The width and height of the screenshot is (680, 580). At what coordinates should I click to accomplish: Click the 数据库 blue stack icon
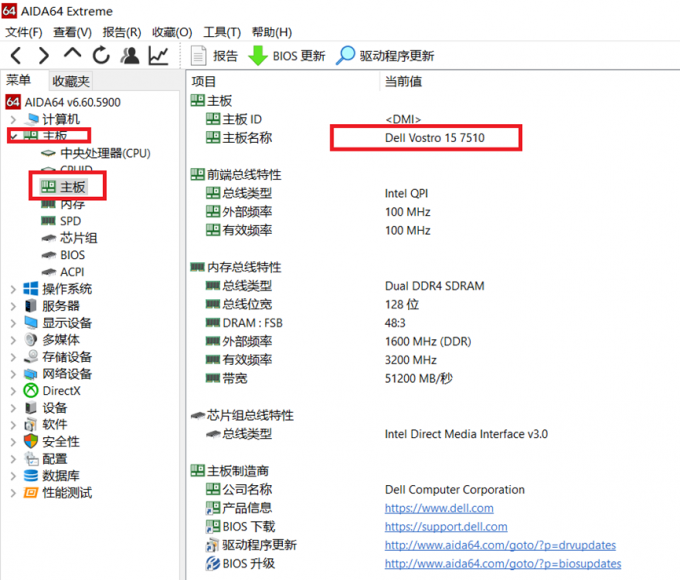31,475
